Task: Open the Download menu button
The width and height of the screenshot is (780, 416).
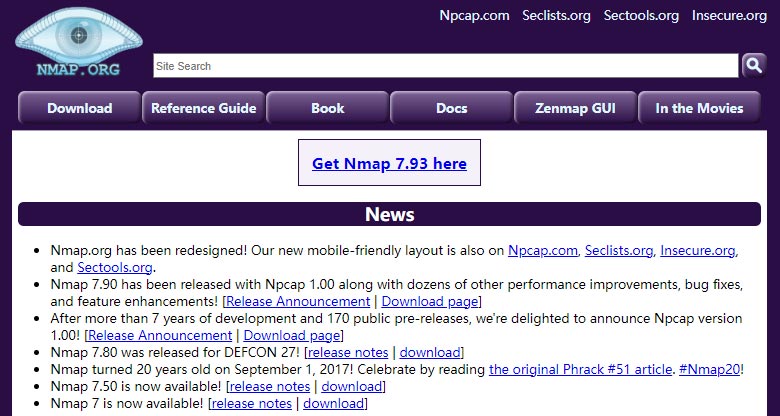Action: click(80, 108)
